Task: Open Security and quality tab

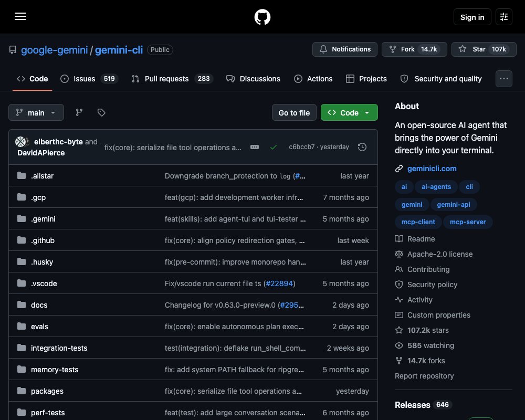Action: (441, 79)
